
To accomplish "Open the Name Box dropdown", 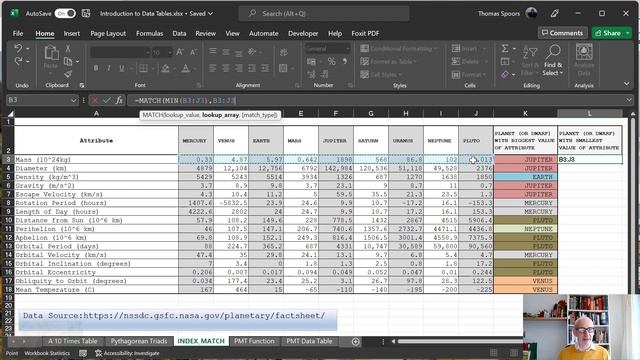I will click(73, 100).
